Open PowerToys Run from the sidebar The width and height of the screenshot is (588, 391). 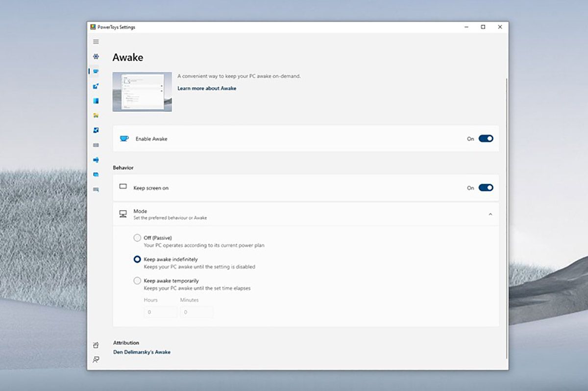point(96,174)
